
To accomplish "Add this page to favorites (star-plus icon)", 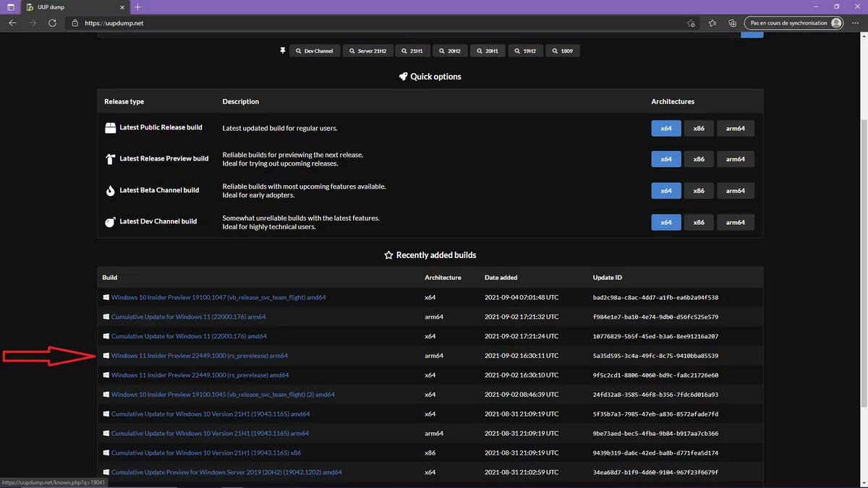I will [692, 23].
